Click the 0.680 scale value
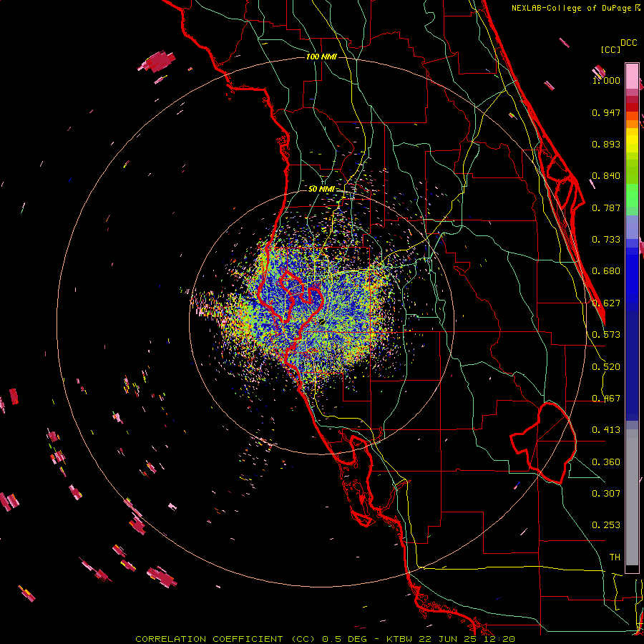The height and width of the screenshot is (644, 644). 606,271
